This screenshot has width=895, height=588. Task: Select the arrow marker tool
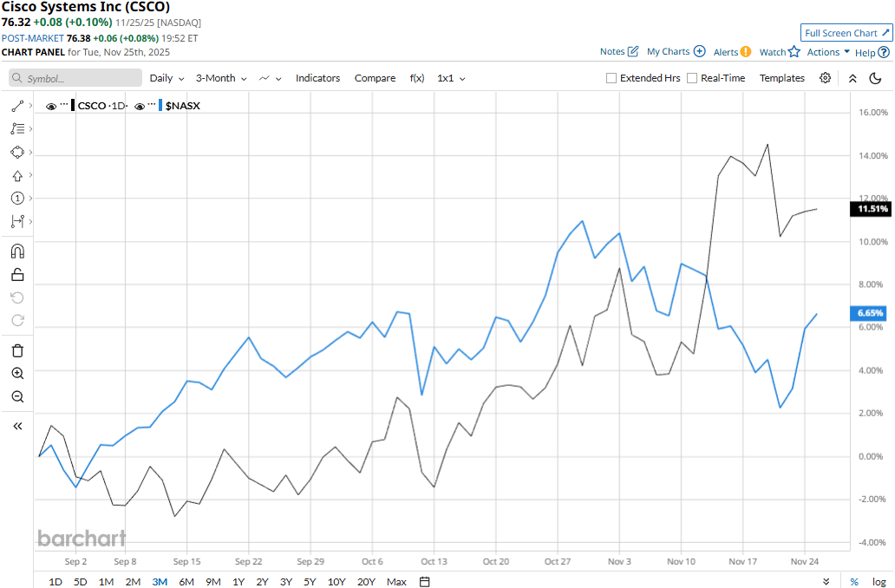(17, 175)
